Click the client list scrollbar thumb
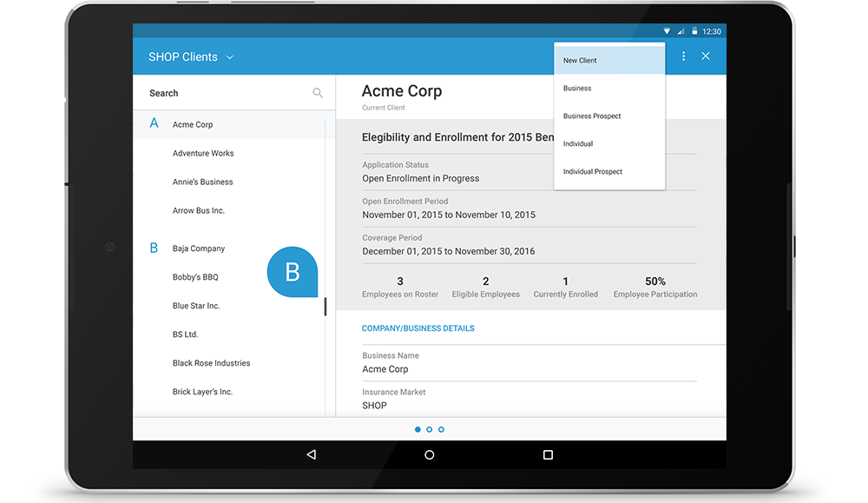The image size is (868, 503). tap(325, 307)
